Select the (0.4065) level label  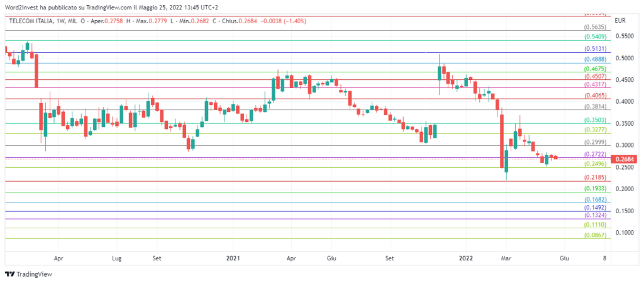[x=595, y=96]
